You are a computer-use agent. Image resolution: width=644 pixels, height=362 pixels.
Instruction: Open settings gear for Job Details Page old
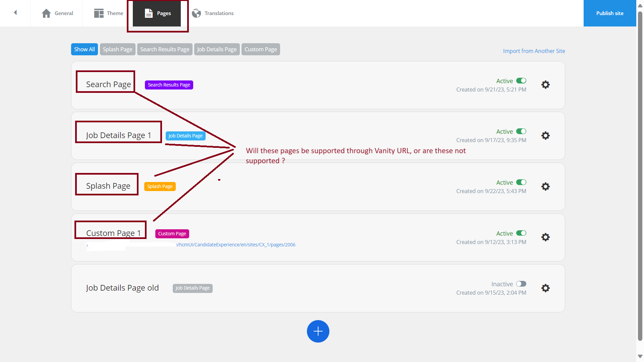545,288
